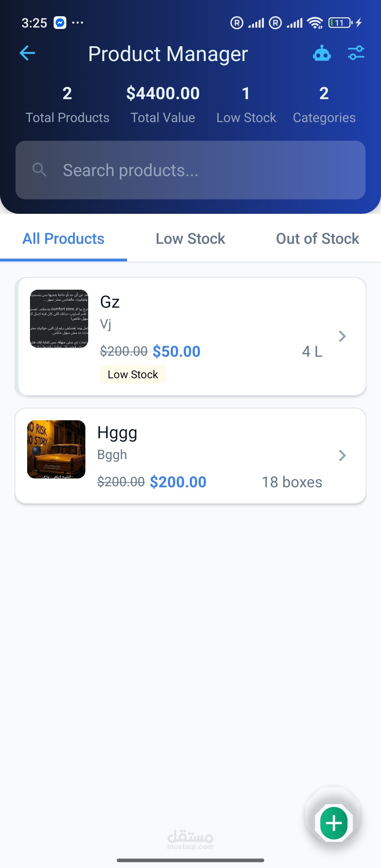
Task: Tap the battery indicator icon
Action: tap(340, 23)
